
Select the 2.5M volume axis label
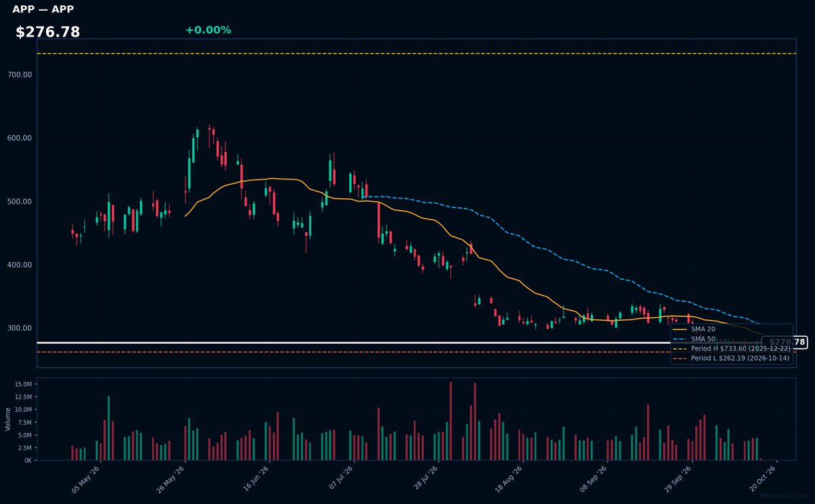24,448
